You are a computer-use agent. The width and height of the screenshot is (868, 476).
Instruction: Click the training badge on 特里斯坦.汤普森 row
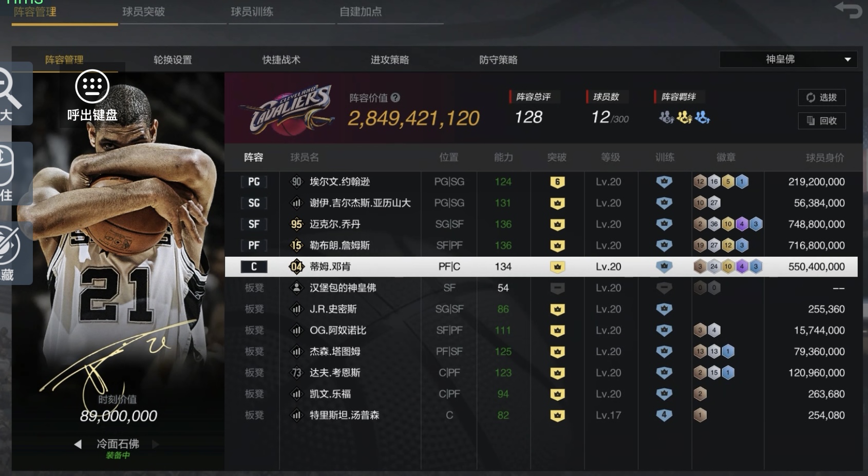click(x=664, y=415)
